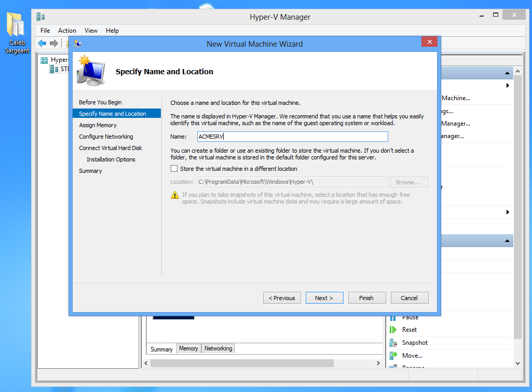Enable storing the virtual machine in a different location
The image size is (532, 392).
click(174, 169)
